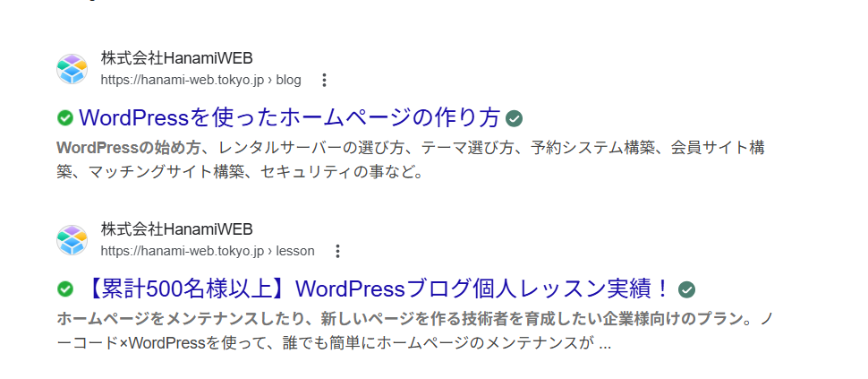868x379 pixels.
Task: Click the hanami-web.tokyo.jp domain in the lesson result
Action: click(182, 251)
